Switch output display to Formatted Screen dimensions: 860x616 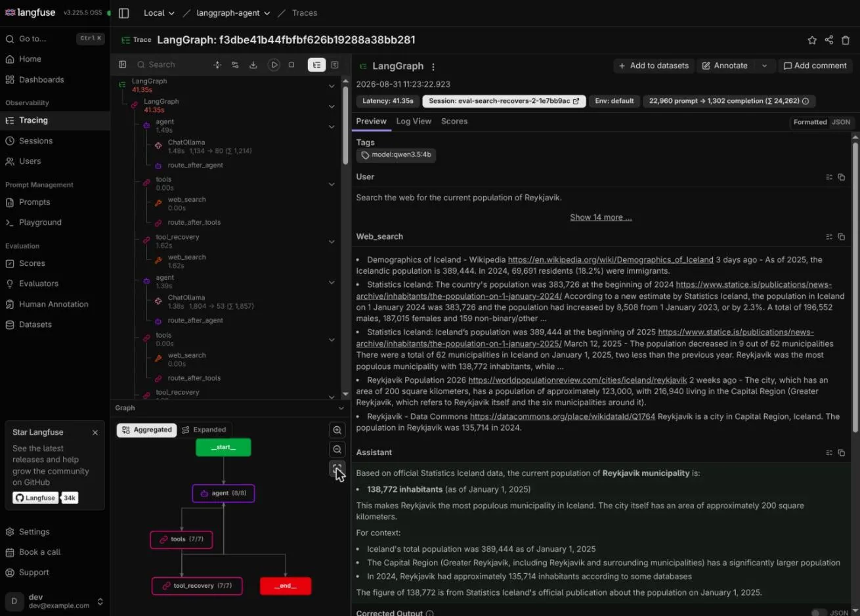point(810,122)
